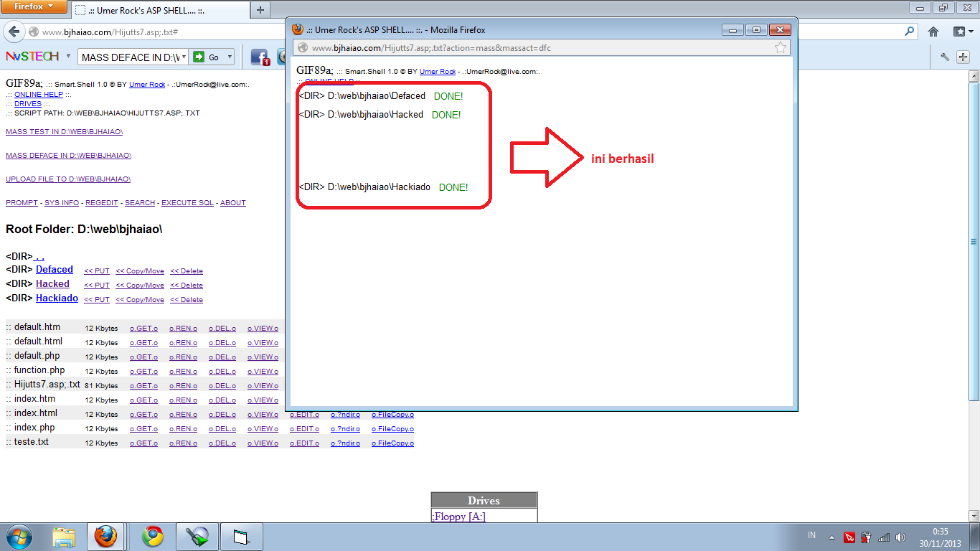Select the Umer Rock's ASP SHELL tab
Image resolution: width=980 pixels, height=551 pixels.
point(159,10)
